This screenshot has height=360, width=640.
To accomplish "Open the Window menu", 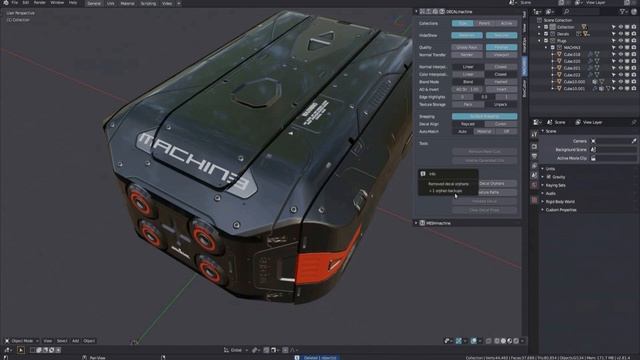I will (x=57, y=2).
